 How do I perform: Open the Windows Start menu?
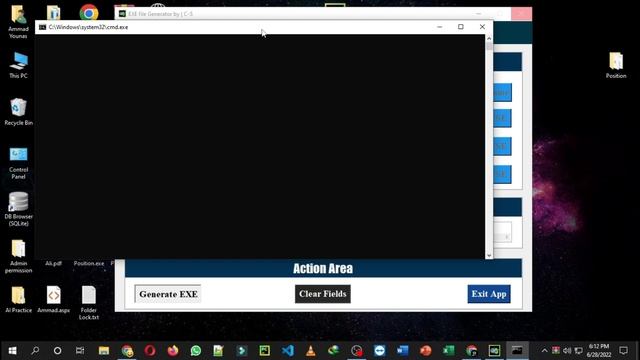pyautogui.click(x=12, y=351)
